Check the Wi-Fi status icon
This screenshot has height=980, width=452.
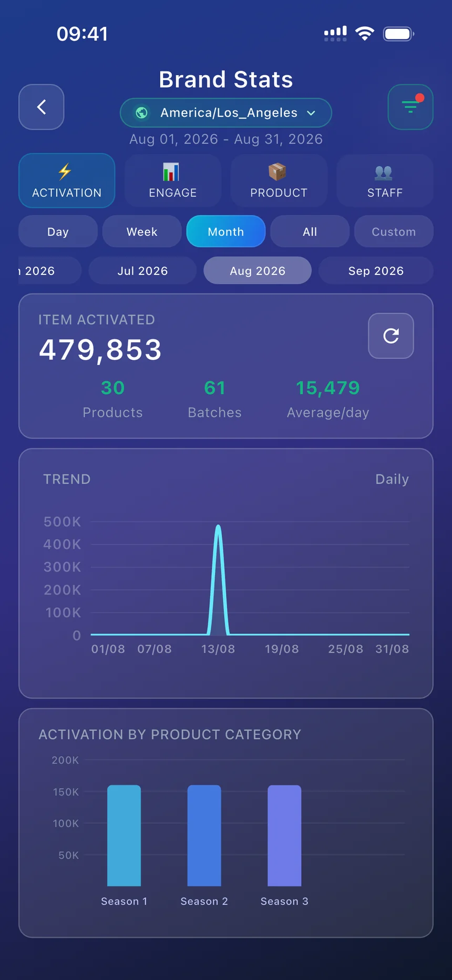coord(365,34)
